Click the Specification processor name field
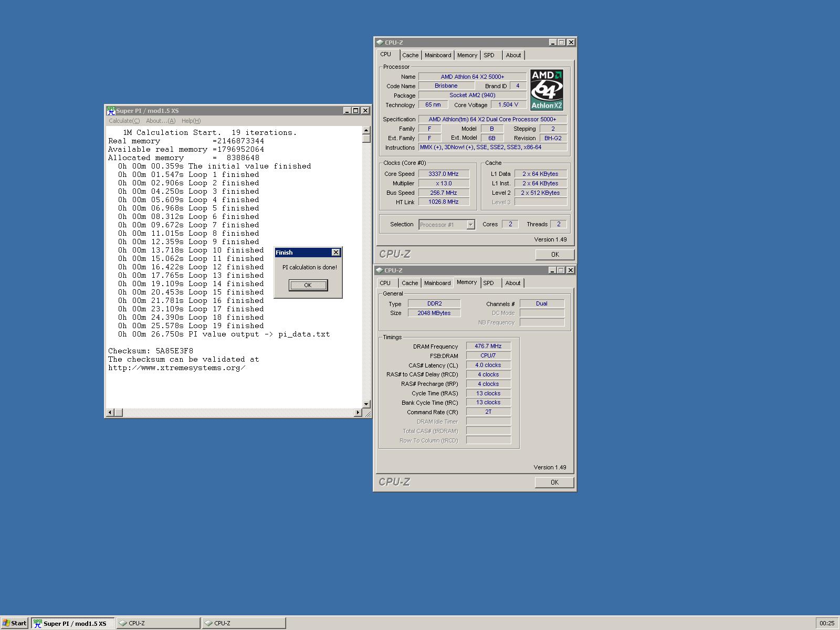This screenshot has height=630, width=840. [492, 120]
